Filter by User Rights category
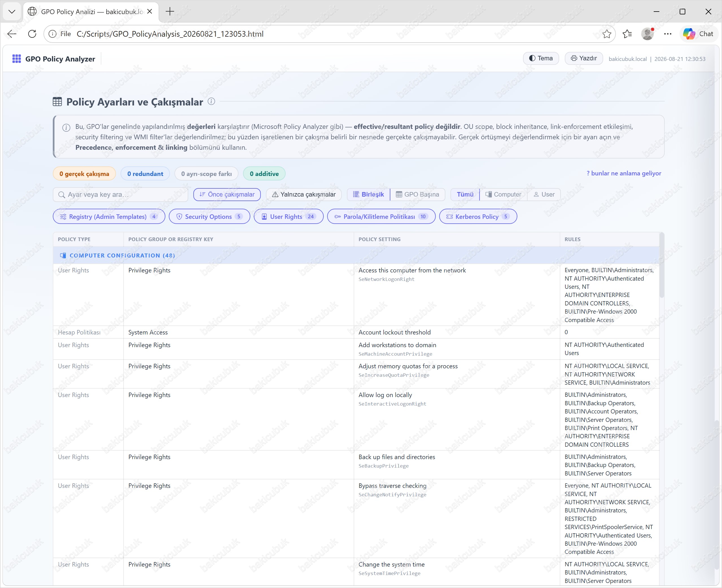This screenshot has width=722, height=588. tap(288, 216)
